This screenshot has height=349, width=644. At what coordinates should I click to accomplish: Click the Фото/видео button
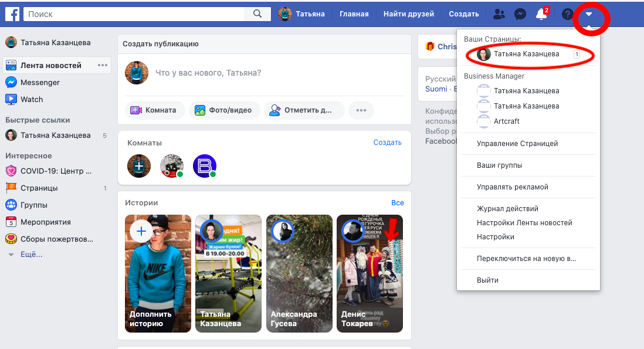224,110
